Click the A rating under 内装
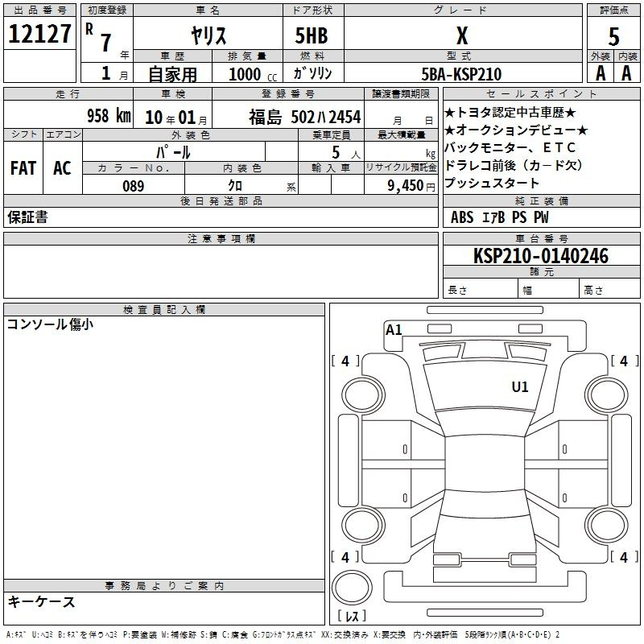Viewport: 644px width, 644px height. (626, 73)
